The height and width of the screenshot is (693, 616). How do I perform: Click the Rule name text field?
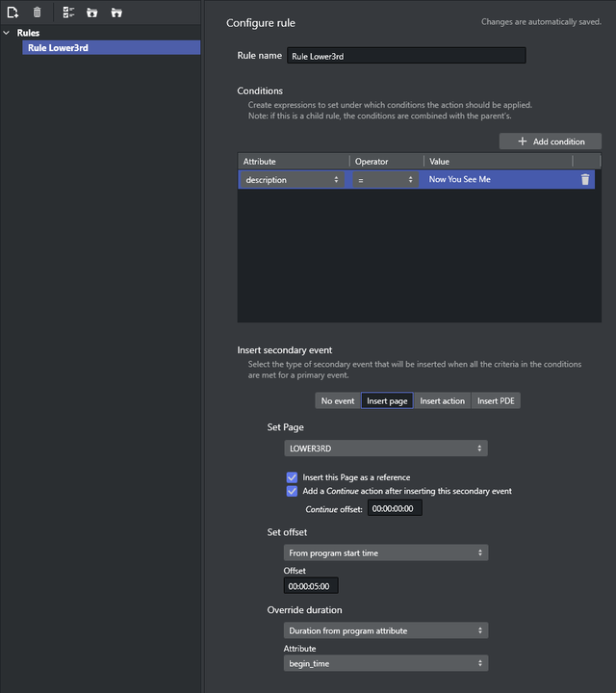405,56
